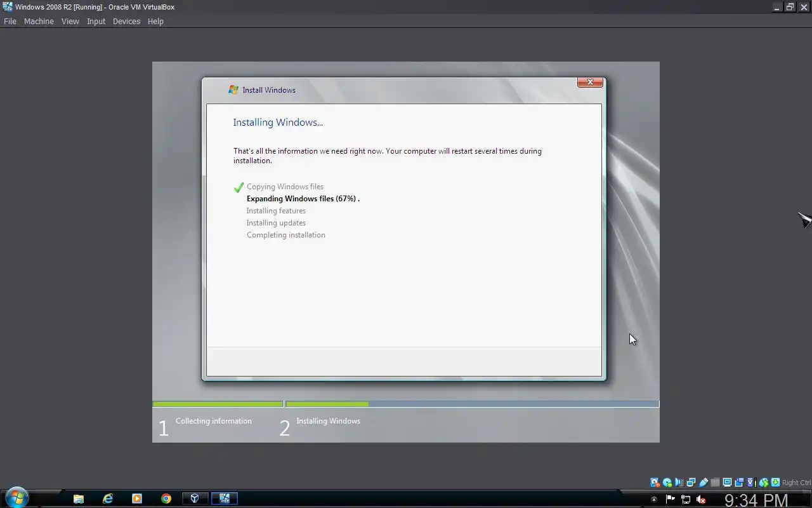Click the Right Ctrl host key label
Screen dimensions: 812x508
(796, 483)
